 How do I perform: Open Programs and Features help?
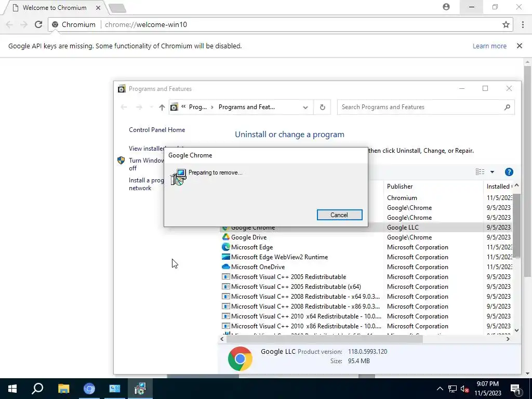[509, 172]
